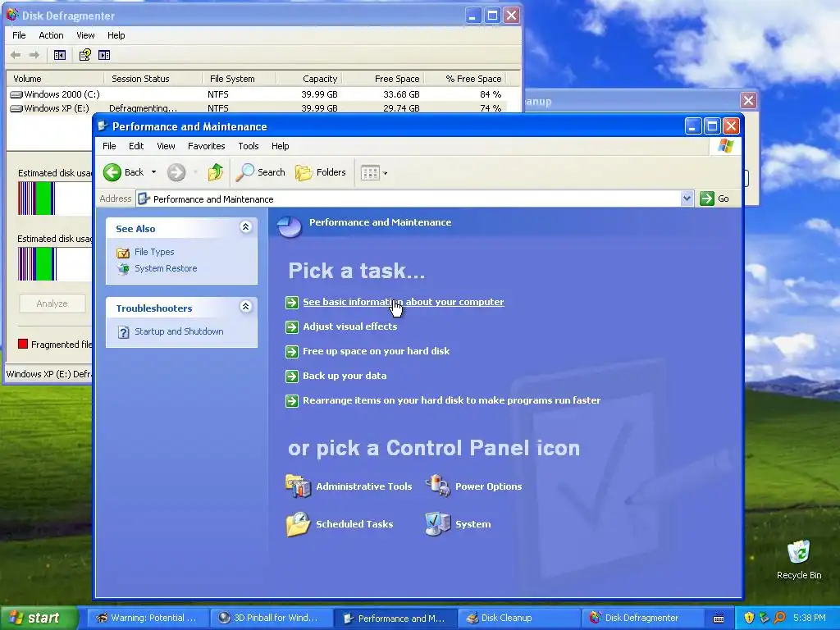Click the lower estimated disk usage bar

tap(55, 264)
